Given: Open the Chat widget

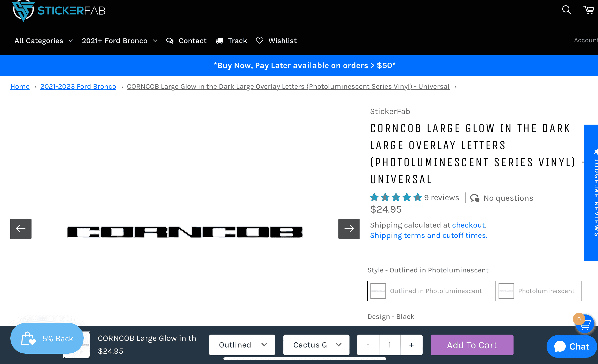Looking at the screenshot, I should coord(572,346).
